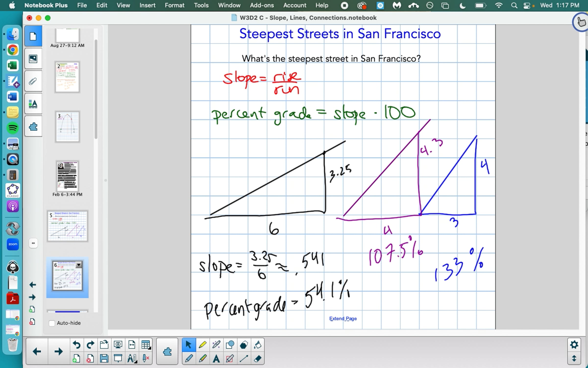Screen dimensions: 588x368
Task: Enable the Auto-hide checkbox
Action: click(x=52, y=323)
